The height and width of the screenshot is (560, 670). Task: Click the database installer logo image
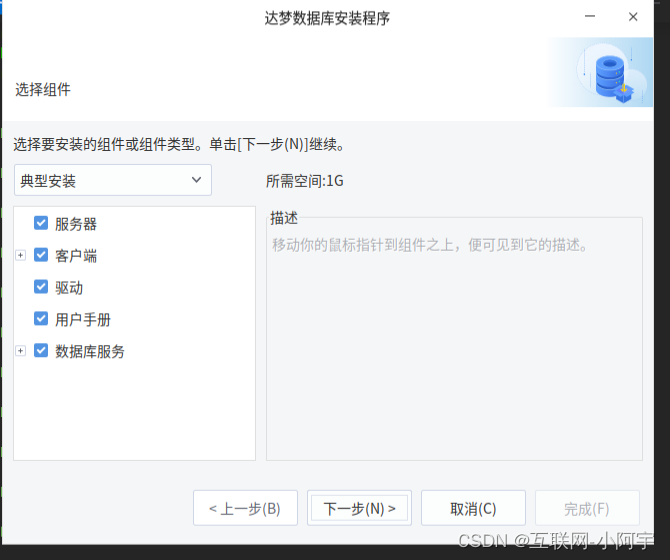click(x=601, y=72)
